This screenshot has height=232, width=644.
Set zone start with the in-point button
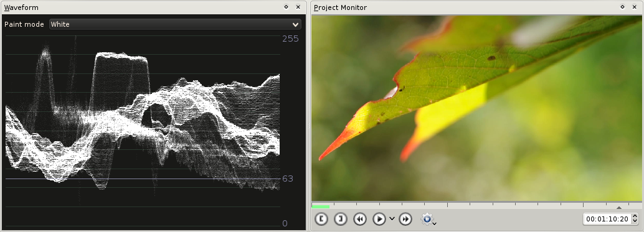[321, 220]
